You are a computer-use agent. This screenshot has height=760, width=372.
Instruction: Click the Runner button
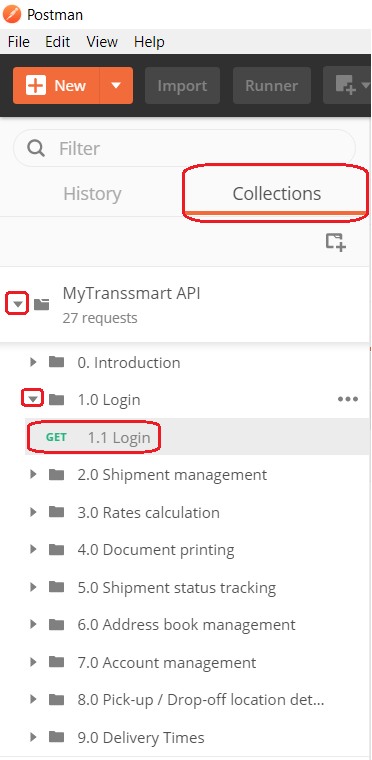point(272,86)
